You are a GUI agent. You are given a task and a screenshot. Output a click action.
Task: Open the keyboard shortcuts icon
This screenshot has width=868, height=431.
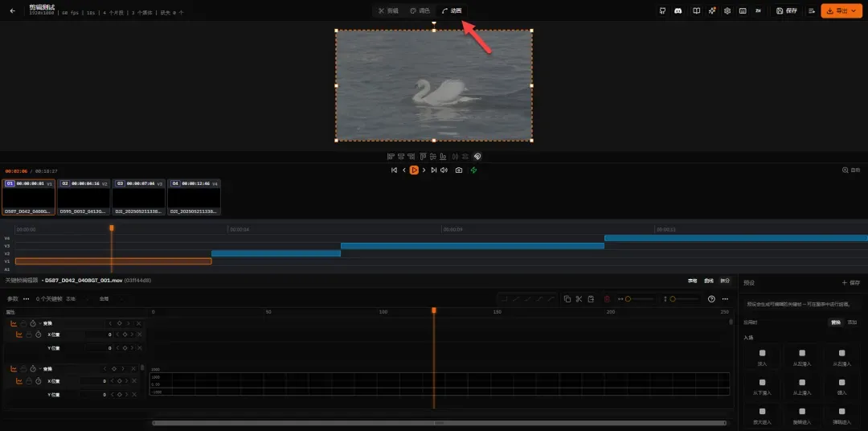743,10
